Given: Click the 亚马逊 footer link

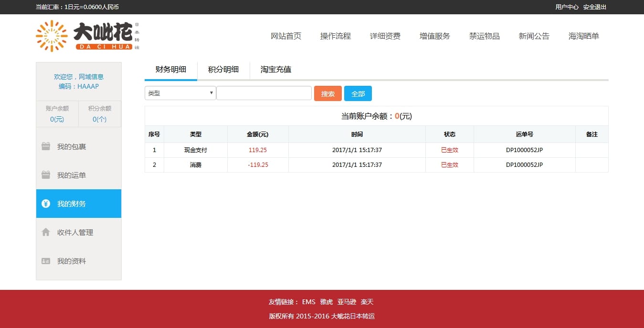Looking at the screenshot, I should click(347, 302).
